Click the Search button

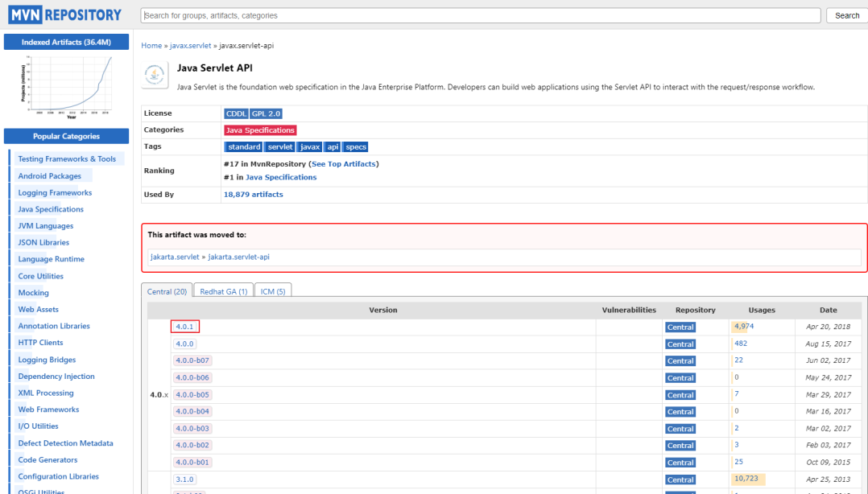point(847,15)
